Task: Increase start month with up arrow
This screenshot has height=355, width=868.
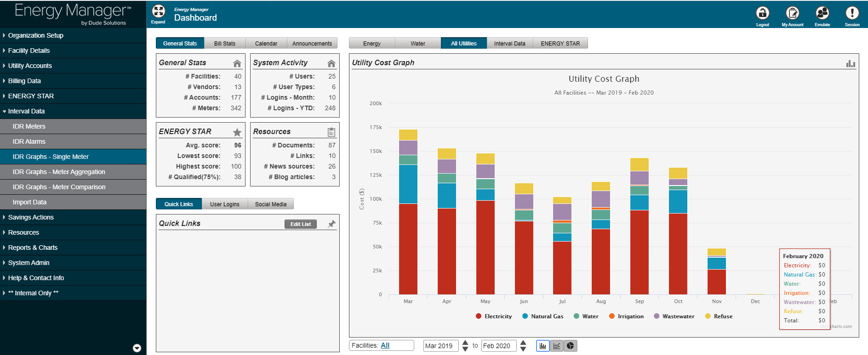Action: pos(465,343)
